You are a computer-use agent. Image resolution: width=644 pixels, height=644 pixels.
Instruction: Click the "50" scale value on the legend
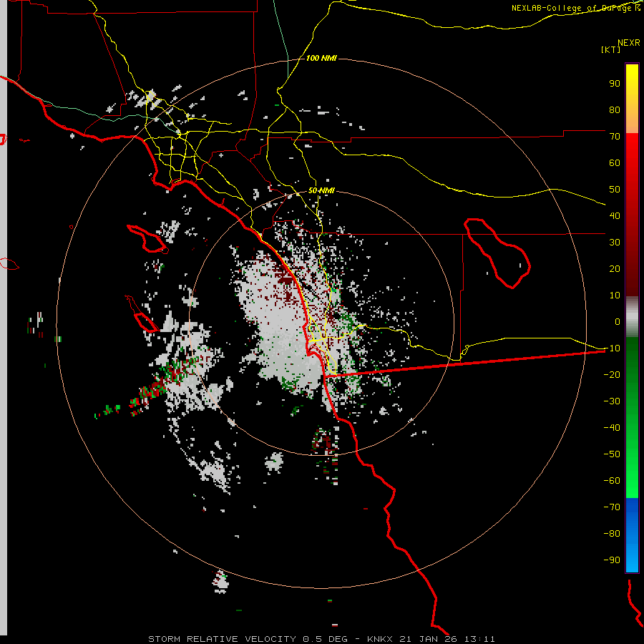pos(615,190)
